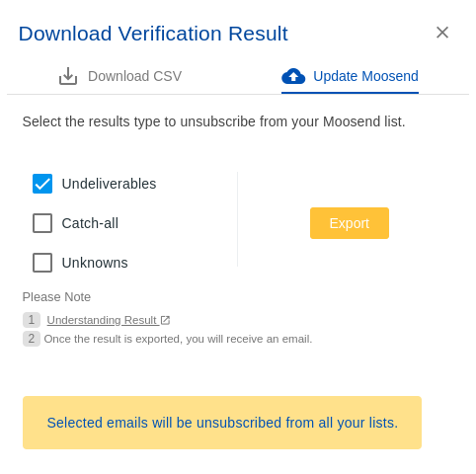Click the number 2 note badge
The image size is (476, 474).
(32, 339)
